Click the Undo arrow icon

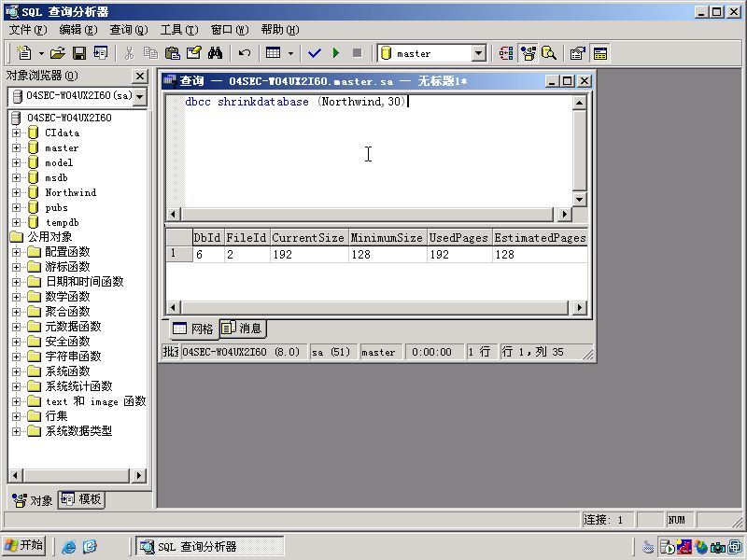point(245,53)
